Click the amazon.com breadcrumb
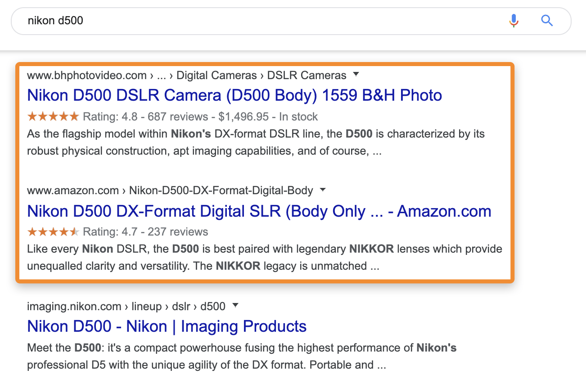The width and height of the screenshot is (586, 392). coord(73,190)
